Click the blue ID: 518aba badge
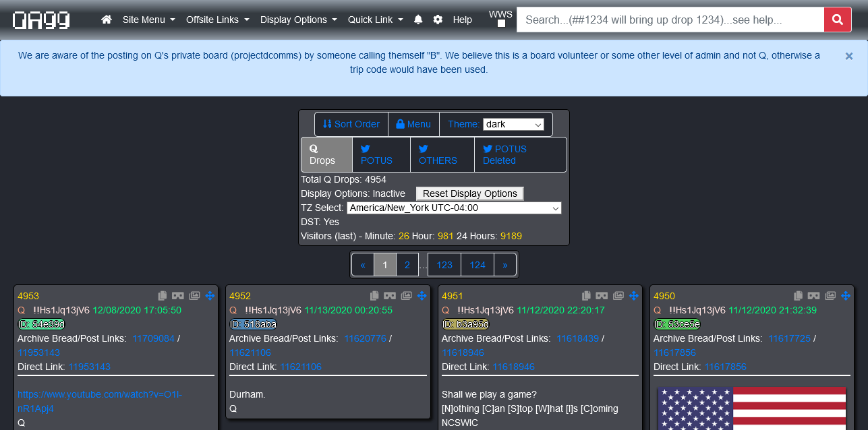The width and height of the screenshot is (868, 430). 253,324
